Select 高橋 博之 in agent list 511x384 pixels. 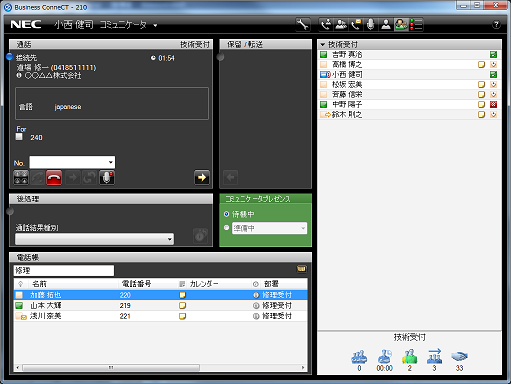[410, 65]
